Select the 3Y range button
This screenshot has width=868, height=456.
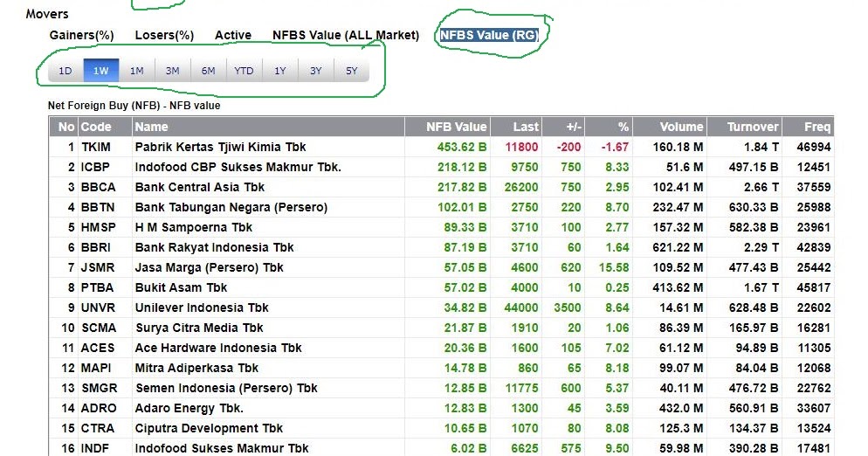pyautogui.click(x=315, y=71)
